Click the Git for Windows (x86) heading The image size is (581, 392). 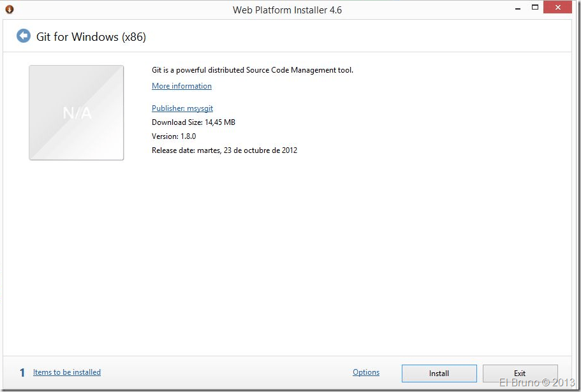(x=91, y=37)
